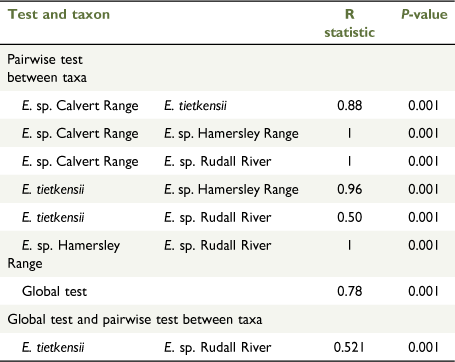Click R statistic value 0.50
The height and width of the screenshot is (362, 455).
coord(350,217)
